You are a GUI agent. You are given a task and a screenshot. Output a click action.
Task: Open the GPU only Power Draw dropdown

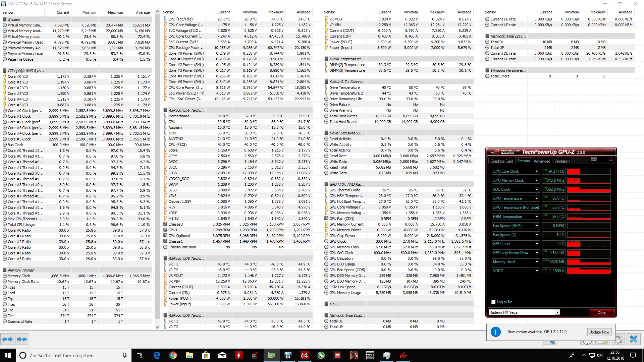537,253
